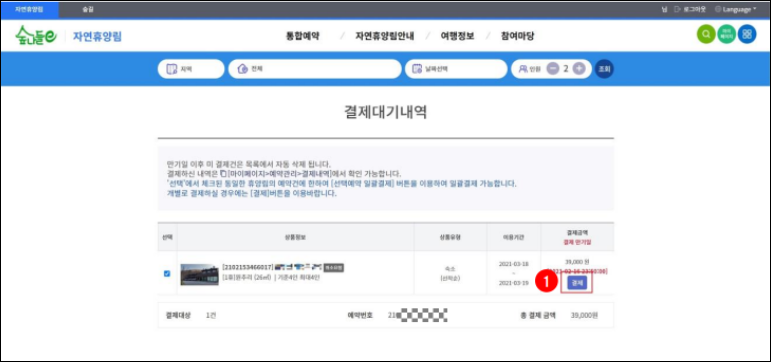Increase the 인원 guest count with plus
The width and height of the screenshot is (771, 362).
(579, 69)
